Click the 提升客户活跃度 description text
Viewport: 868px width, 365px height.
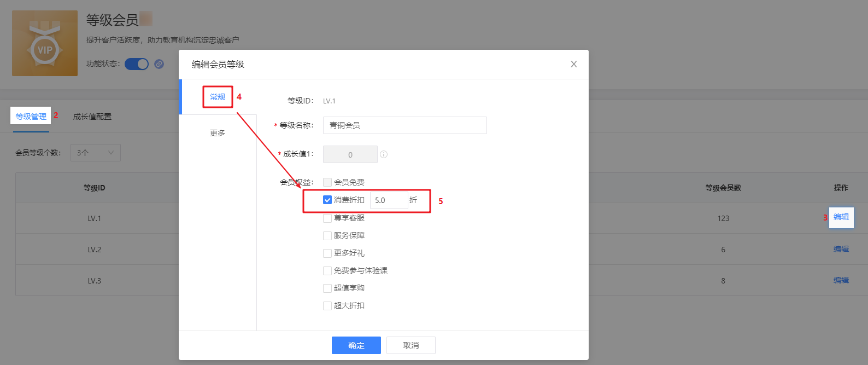pyautogui.click(x=162, y=40)
